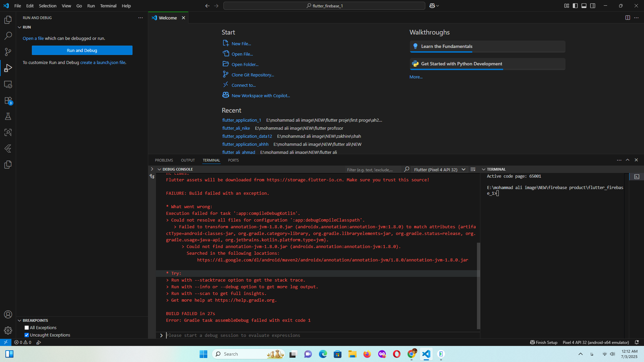Open Run and Debug views ellipsis menu
644x362 pixels.
tap(141, 18)
